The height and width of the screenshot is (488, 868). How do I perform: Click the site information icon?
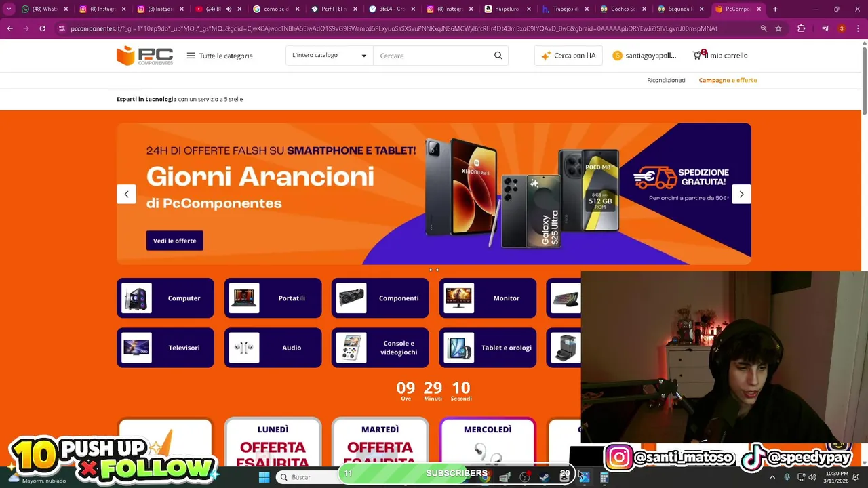tap(62, 28)
